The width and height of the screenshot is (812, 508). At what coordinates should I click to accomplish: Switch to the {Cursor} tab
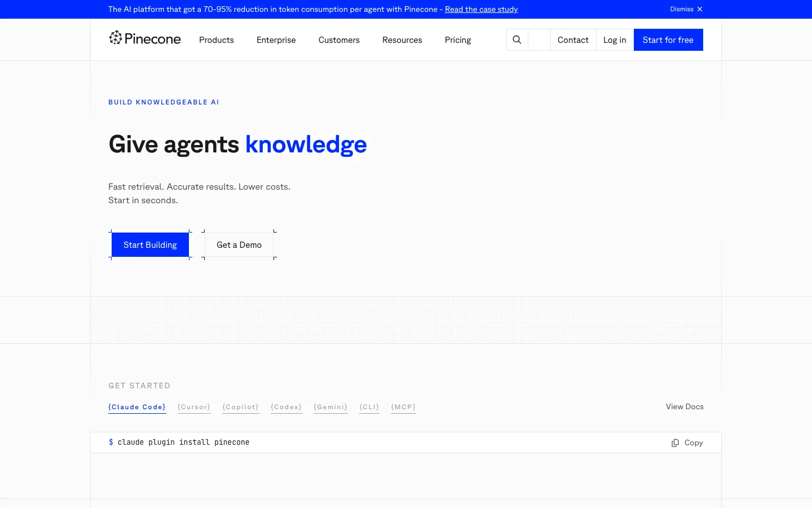(x=194, y=407)
